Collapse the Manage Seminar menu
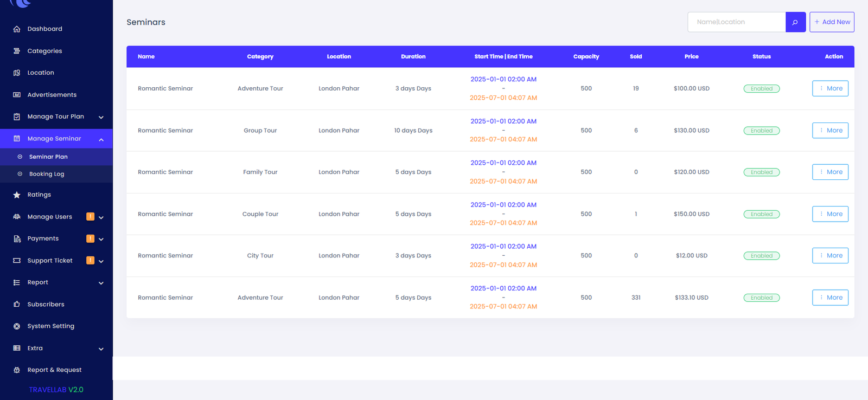Viewport: 868px width, 400px height. [x=101, y=139]
